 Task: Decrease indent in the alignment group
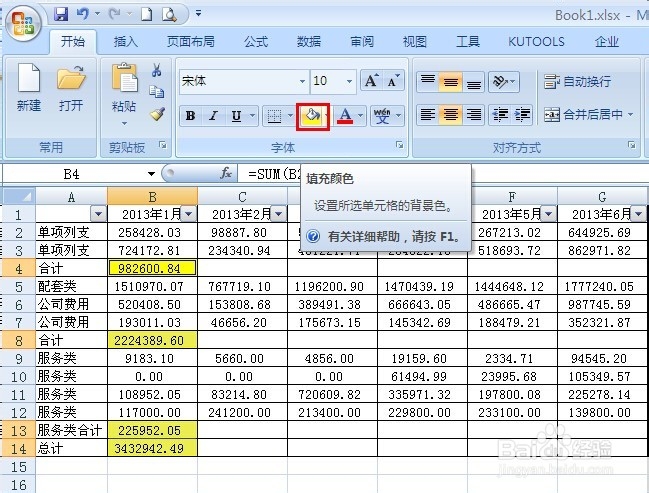(x=500, y=114)
